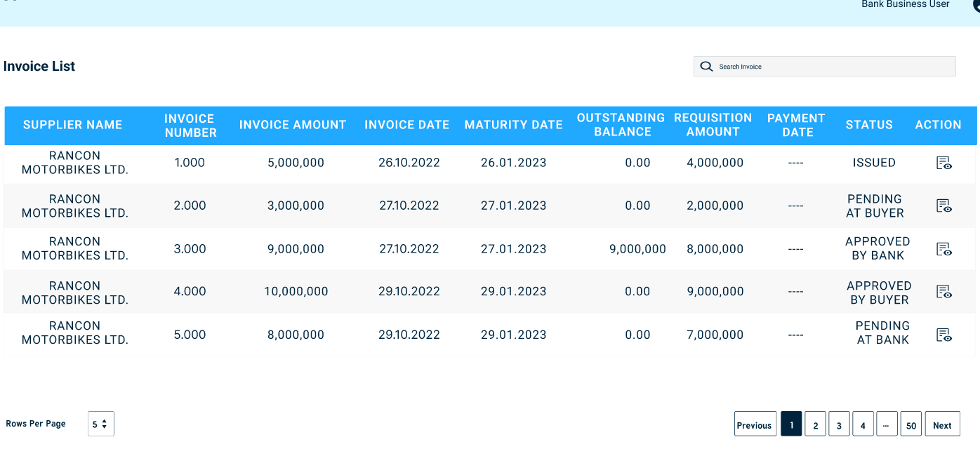980x456 pixels.
Task: Click invoice number 5.000
Action: click(190, 335)
